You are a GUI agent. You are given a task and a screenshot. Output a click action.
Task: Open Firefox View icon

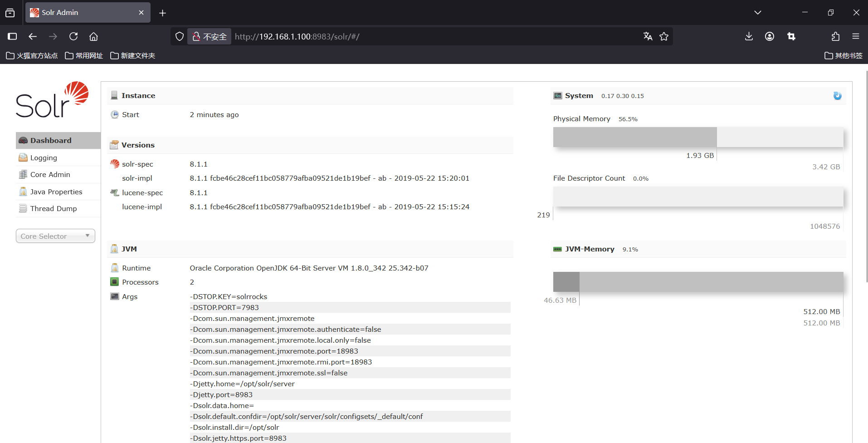click(x=10, y=13)
